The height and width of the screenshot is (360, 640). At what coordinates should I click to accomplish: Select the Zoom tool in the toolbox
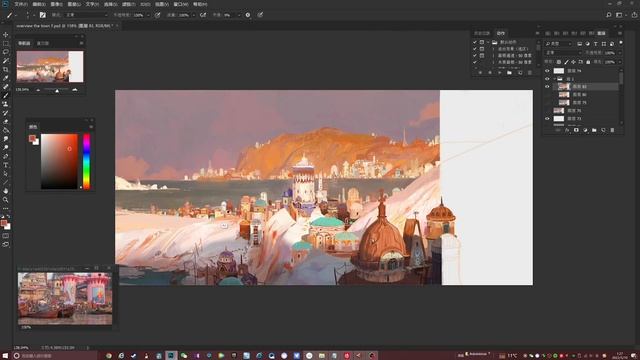click(x=6, y=200)
